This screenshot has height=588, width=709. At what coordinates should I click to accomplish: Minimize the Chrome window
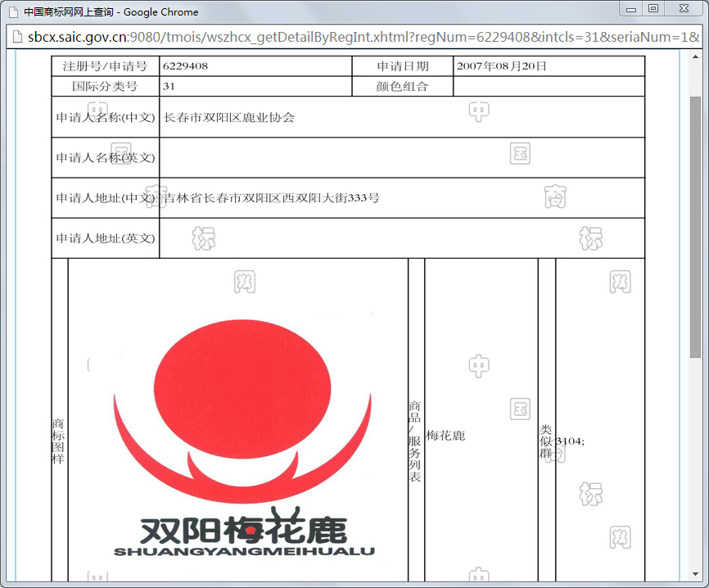(x=631, y=9)
